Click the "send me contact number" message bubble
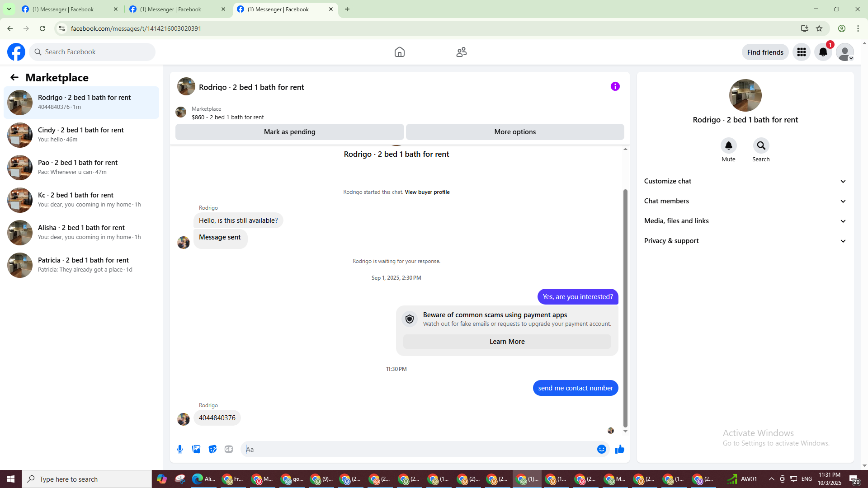Viewport: 868px width, 488px height. coord(576,388)
